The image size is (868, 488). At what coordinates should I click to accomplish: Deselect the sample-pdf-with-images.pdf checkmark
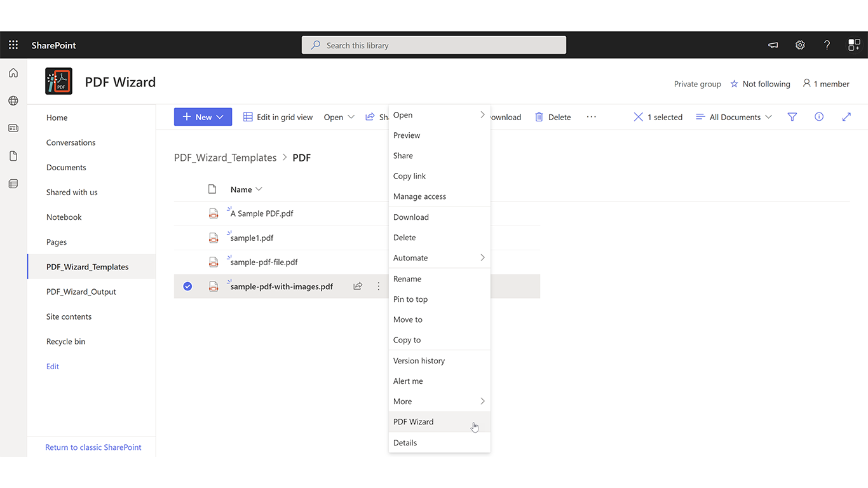187,287
